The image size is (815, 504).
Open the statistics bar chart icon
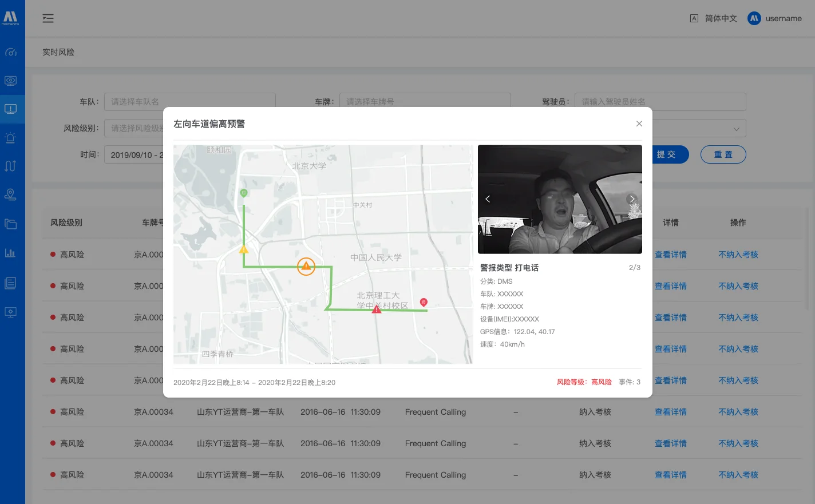click(11, 252)
